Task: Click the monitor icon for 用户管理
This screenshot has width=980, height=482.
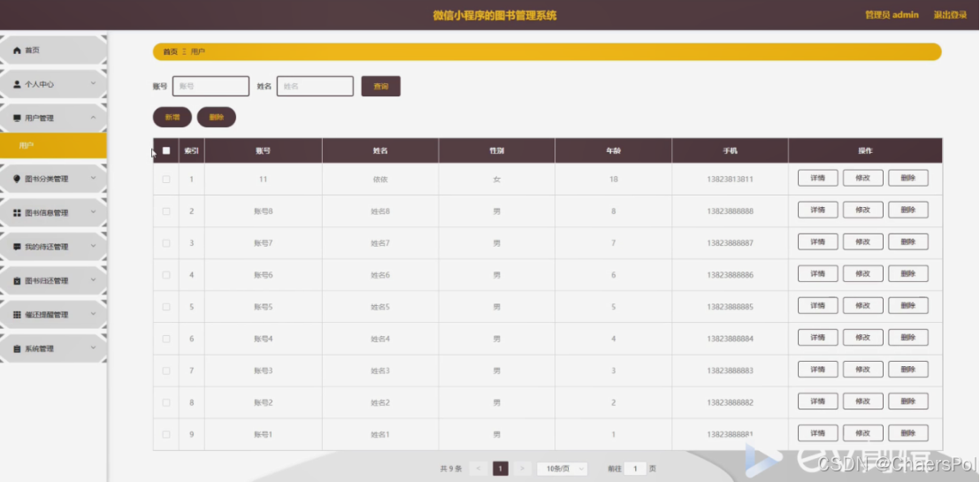Action: pyautogui.click(x=18, y=119)
